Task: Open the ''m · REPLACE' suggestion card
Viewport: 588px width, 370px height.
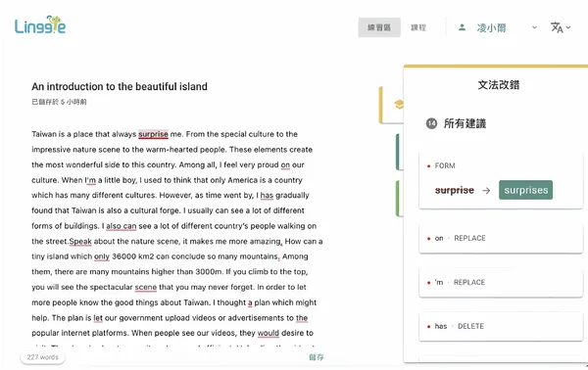Action: tap(501, 282)
